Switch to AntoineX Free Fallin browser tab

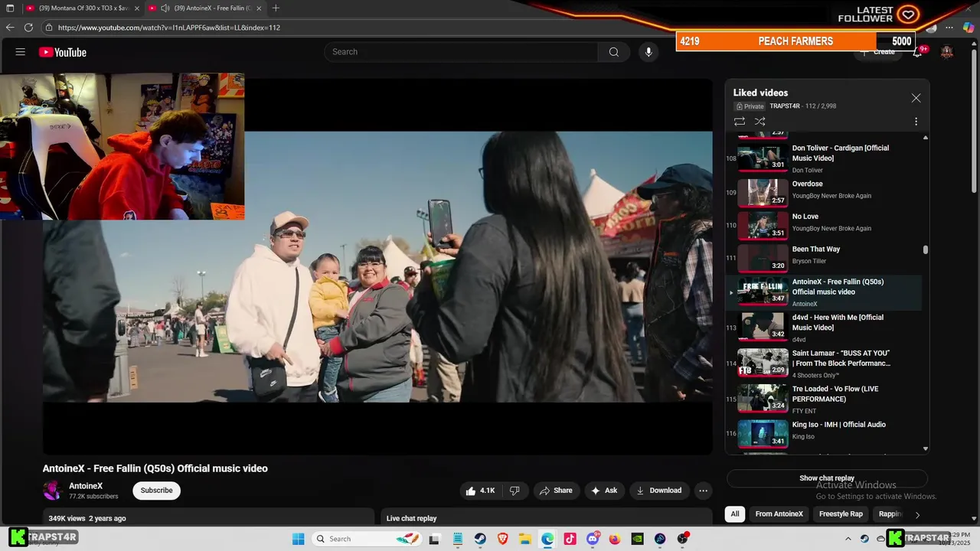point(205,8)
